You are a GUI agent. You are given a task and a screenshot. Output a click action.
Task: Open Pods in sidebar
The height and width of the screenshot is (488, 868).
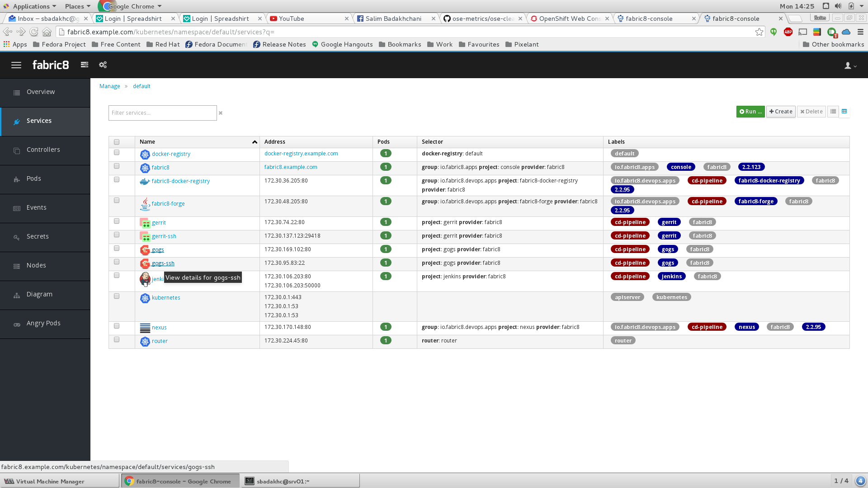tap(45, 179)
